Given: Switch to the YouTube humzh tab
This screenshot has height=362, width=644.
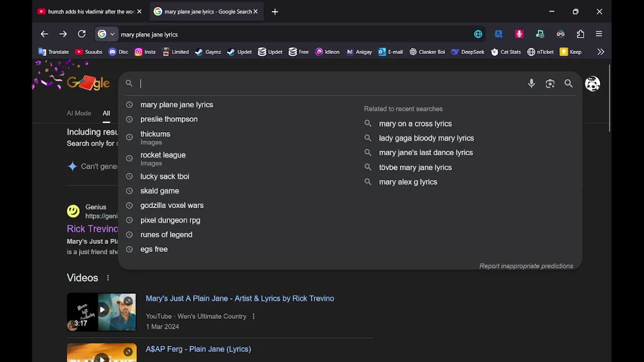Looking at the screenshot, I should coord(90,12).
